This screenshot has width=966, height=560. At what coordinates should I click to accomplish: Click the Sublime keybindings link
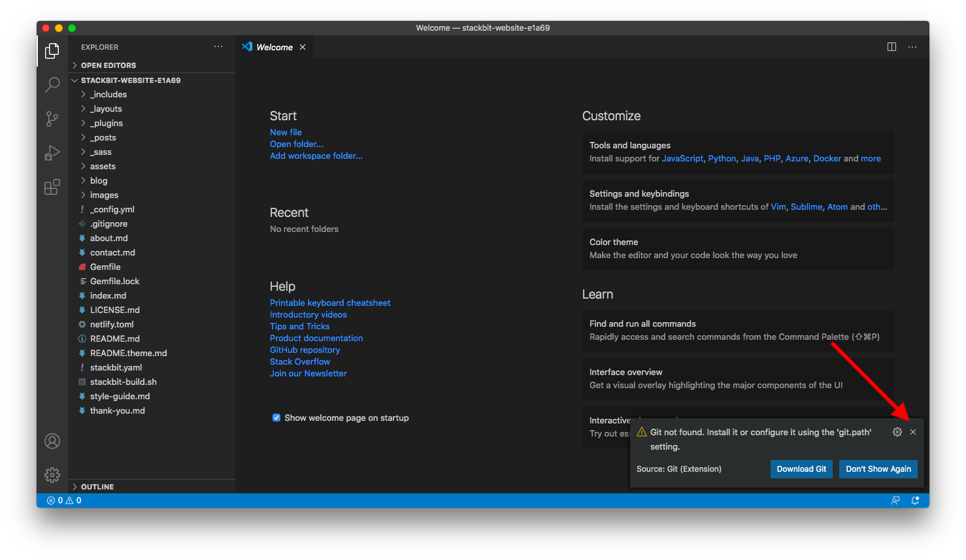pyautogui.click(x=807, y=206)
